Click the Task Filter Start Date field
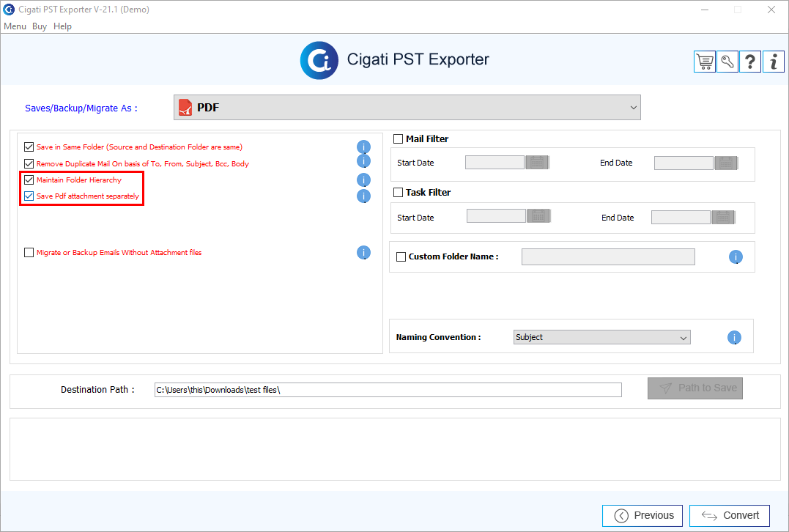Screen dimensions: 789x532 point(496,216)
